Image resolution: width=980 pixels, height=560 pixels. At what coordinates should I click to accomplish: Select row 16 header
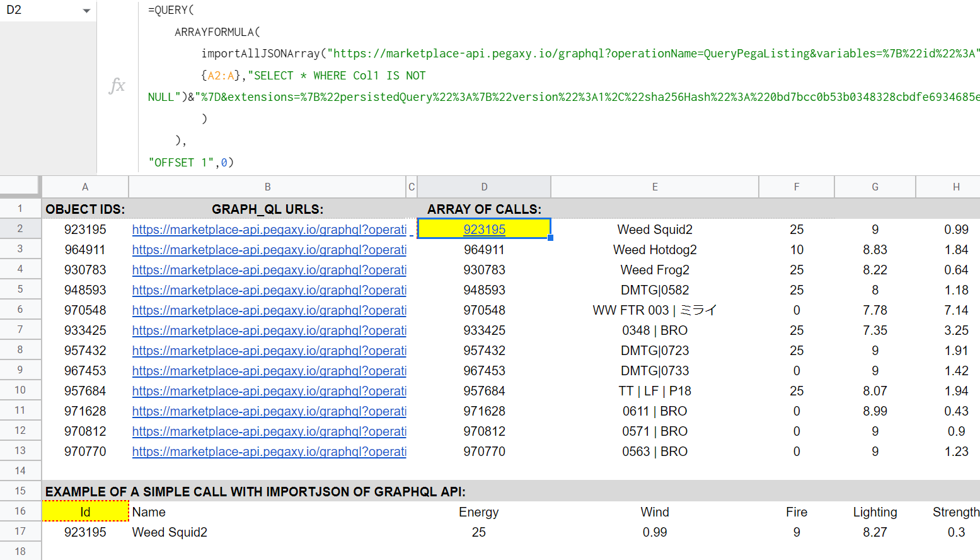20,511
